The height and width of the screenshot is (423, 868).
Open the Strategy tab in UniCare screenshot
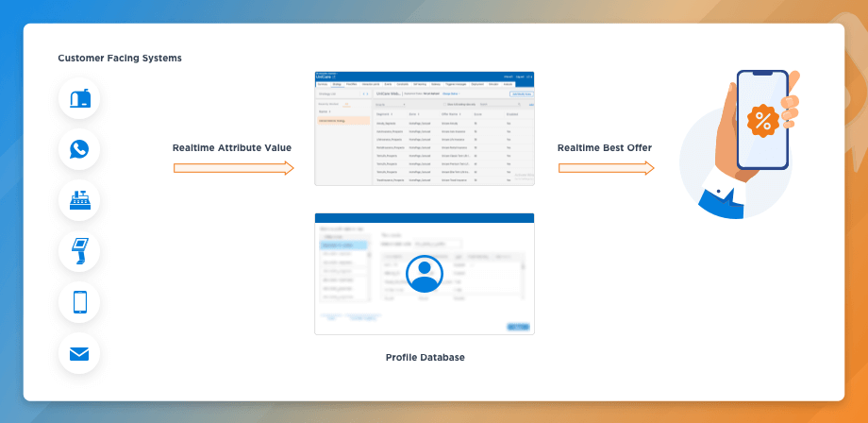click(x=337, y=84)
